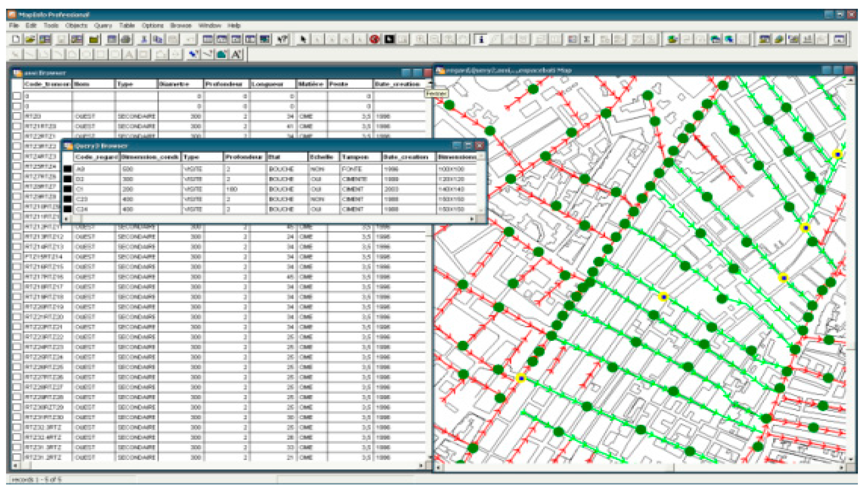Click the Copy toolbar icon
868x494 pixels.
158,39
